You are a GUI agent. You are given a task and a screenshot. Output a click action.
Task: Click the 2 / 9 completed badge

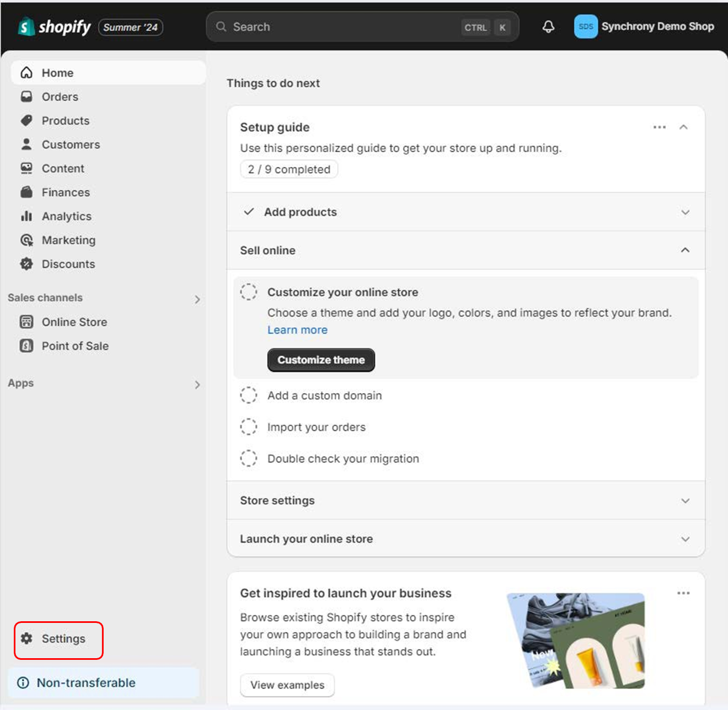point(289,169)
